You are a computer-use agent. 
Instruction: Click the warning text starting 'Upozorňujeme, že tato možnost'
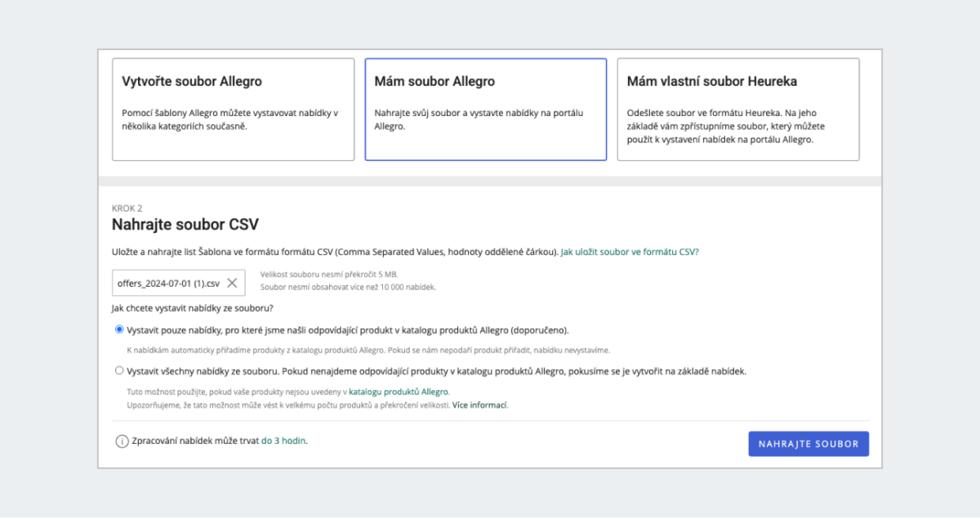pos(288,405)
